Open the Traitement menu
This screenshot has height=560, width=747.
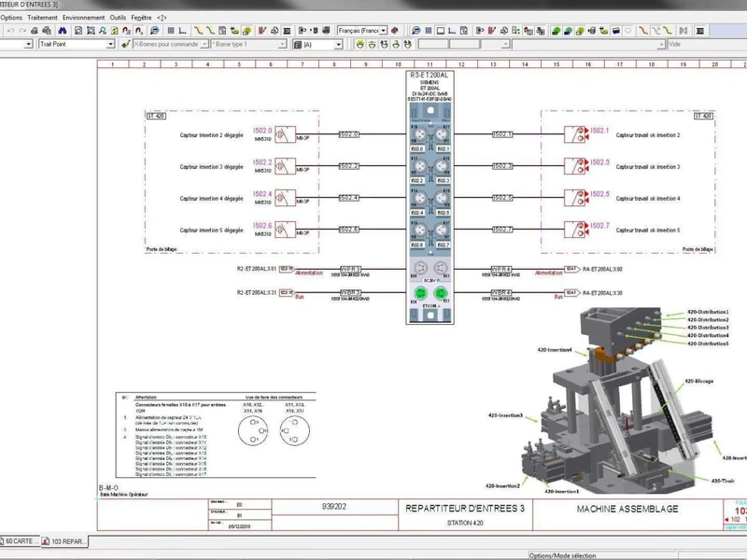(42, 18)
